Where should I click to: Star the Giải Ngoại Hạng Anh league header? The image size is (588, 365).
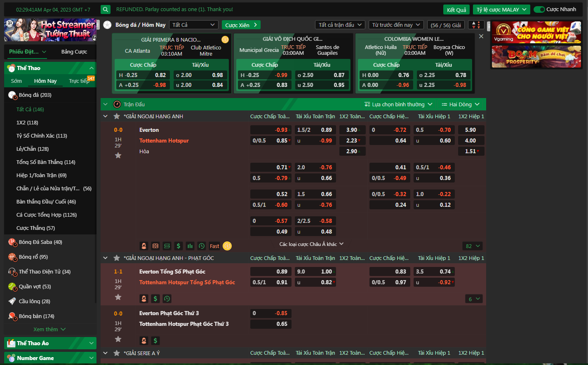coord(117,116)
